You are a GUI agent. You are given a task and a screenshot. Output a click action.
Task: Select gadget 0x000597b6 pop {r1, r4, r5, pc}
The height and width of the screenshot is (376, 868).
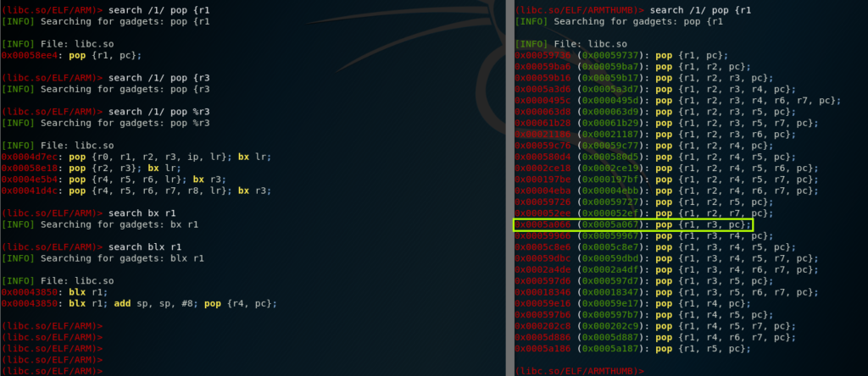tap(644, 315)
